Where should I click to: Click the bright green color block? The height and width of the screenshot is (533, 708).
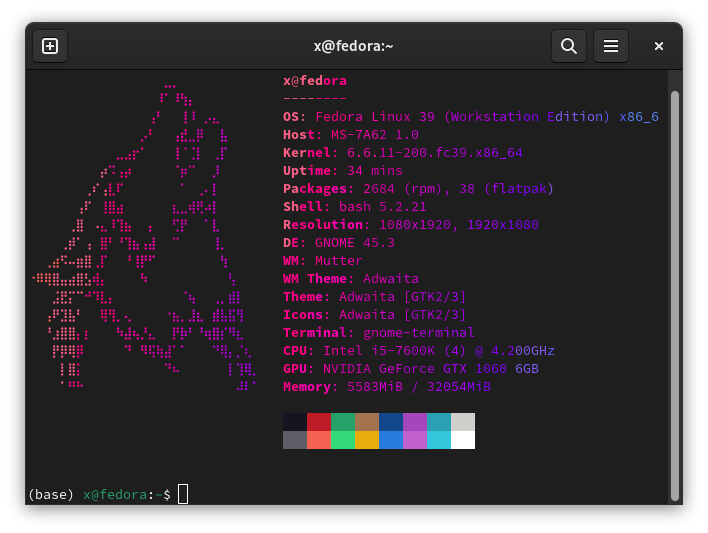pyautogui.click(x=343, y=440)
